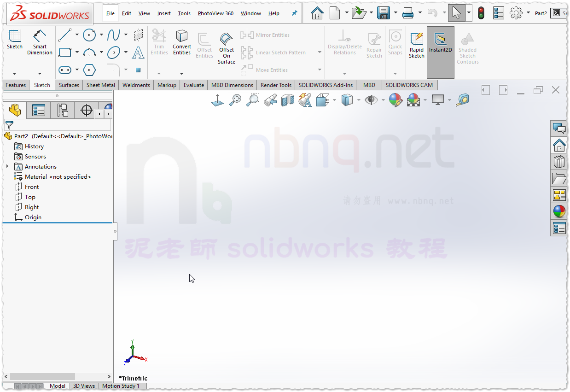This screenshot has height=392, width=570.
Task: Open the File menu
Action: pos(111,13)
